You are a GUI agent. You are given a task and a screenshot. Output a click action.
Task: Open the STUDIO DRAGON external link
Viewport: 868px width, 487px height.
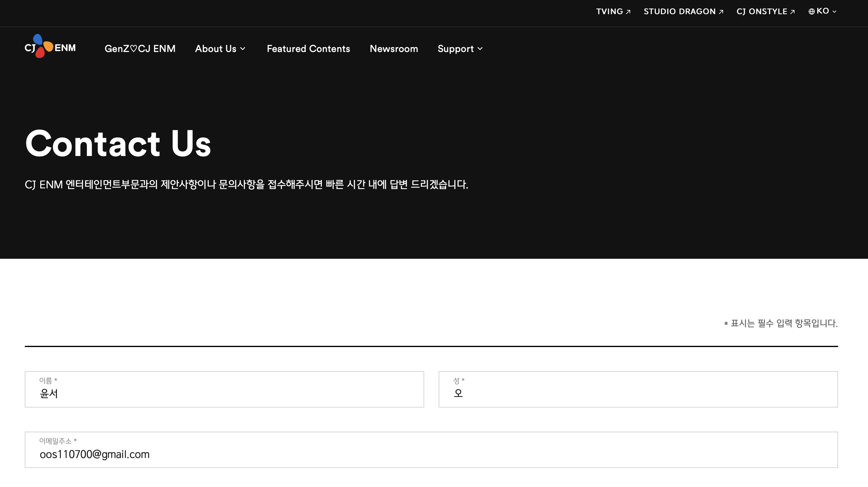click(x=683, y=11)
